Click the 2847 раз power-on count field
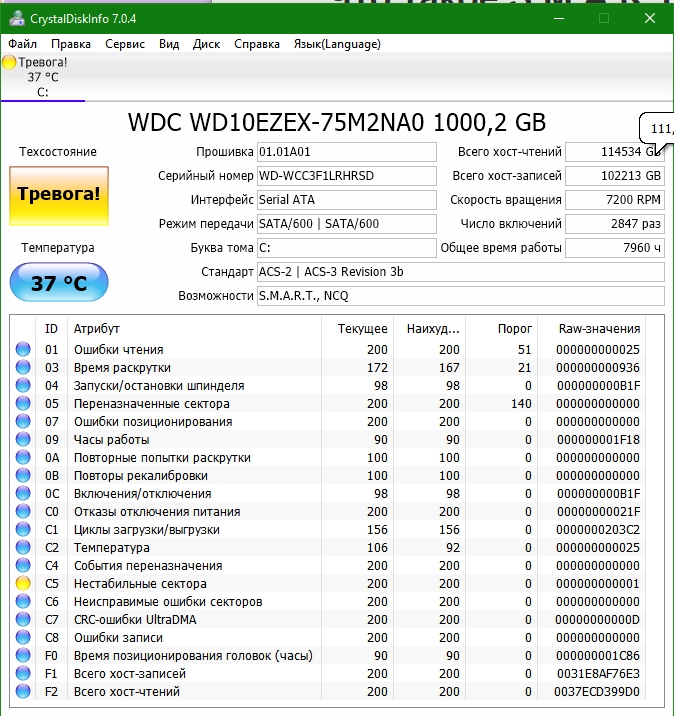This screenshot has height=716, width=674. (x=615, y=224)
